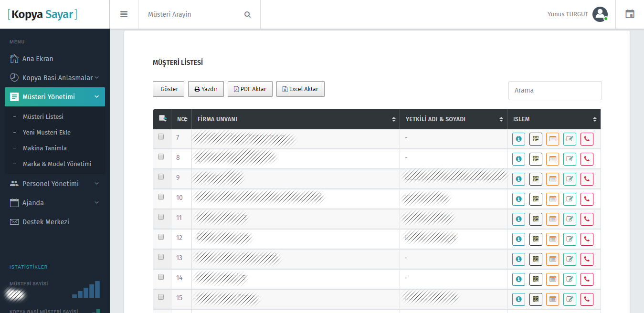Open the QR code icon for row 8
644x313 pixels.
coord(536,159)
